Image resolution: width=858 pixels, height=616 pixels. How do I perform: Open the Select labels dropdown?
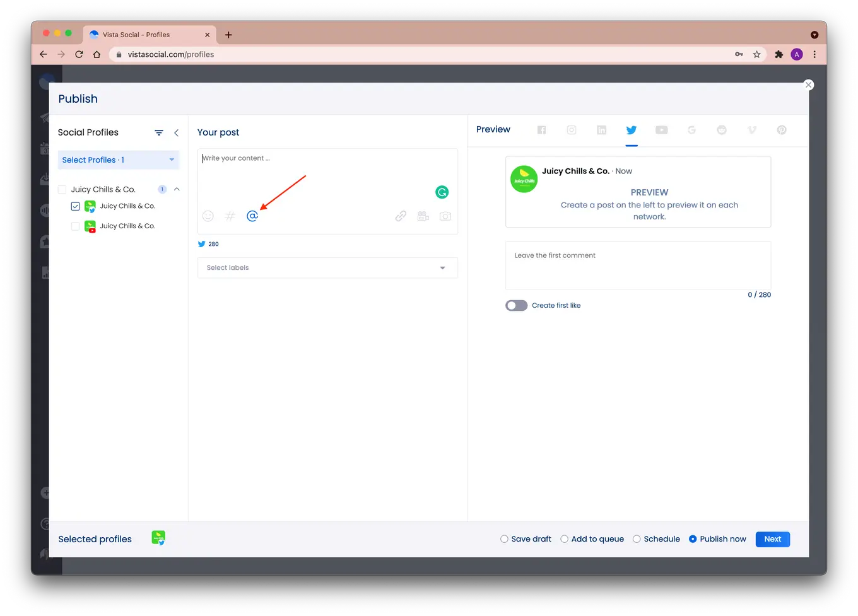[x=327, y=268]
